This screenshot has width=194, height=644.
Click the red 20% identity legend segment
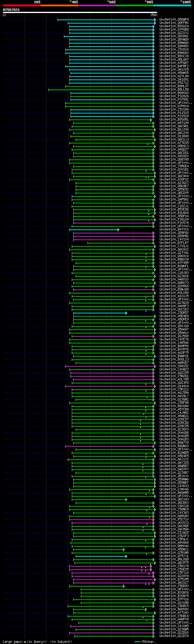point(22,5)
